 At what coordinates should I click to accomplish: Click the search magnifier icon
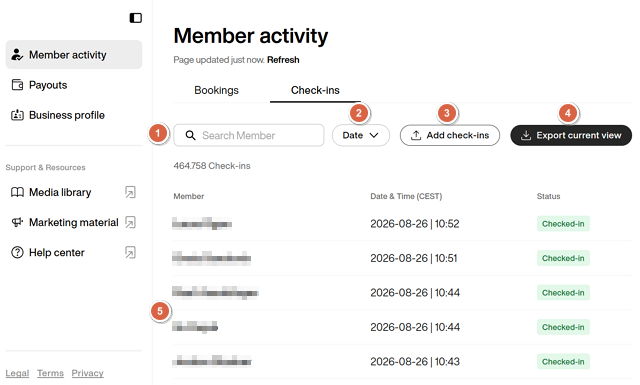pyautogui.click(x=190, y=135)
